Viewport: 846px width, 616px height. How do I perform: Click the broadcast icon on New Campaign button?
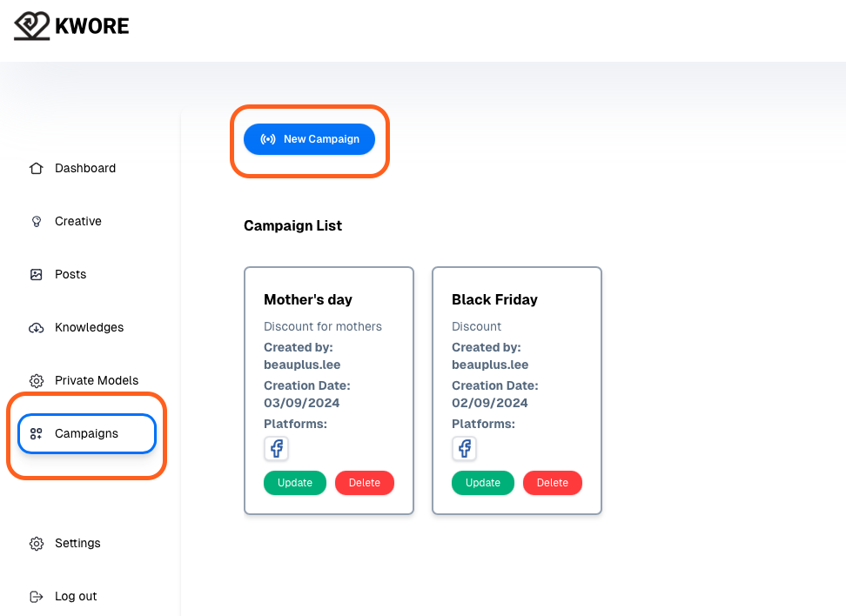click(268, 139)
